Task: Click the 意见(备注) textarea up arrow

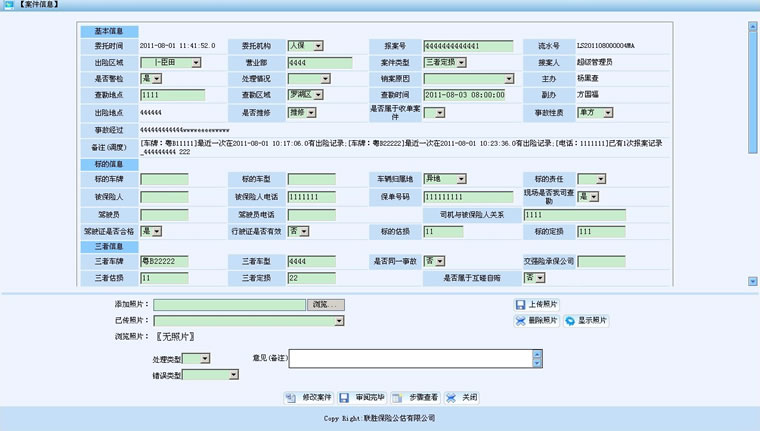Action: (x=537, y=354)
